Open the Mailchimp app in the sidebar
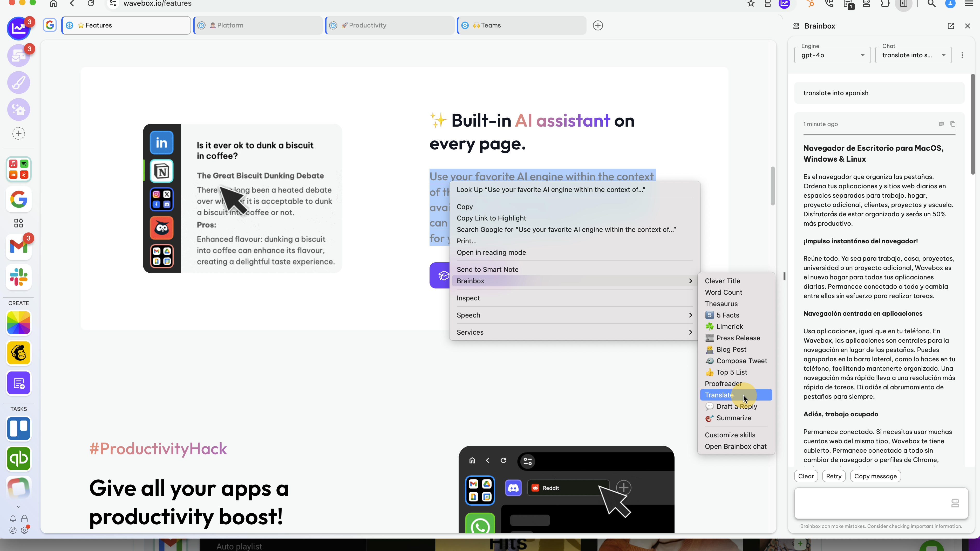Viewport: 980px width, 551px height. tap(19, 353)
